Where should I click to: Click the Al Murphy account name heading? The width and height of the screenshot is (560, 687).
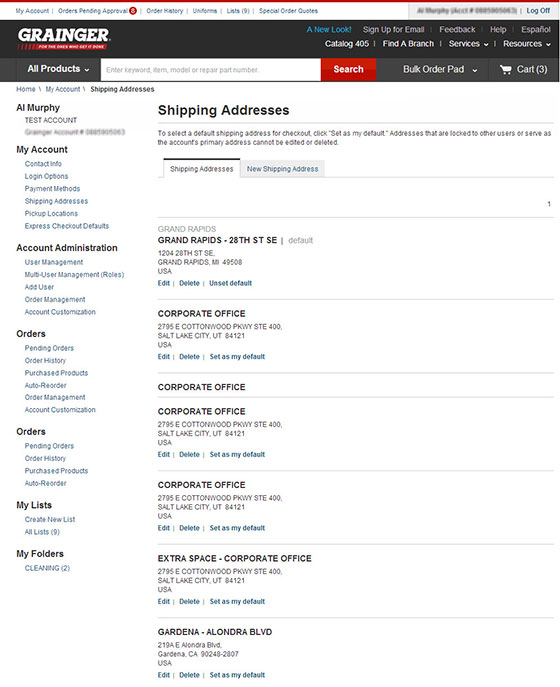[38, 108]
